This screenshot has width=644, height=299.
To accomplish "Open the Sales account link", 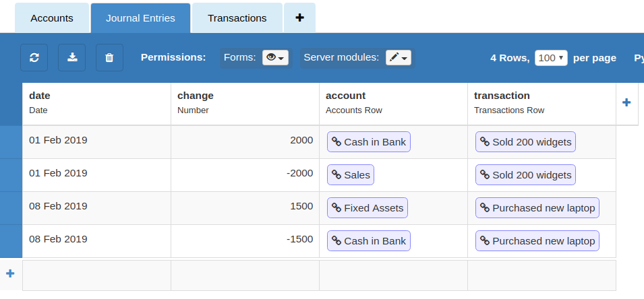I will pyautogui.click(x=351, y=175).
